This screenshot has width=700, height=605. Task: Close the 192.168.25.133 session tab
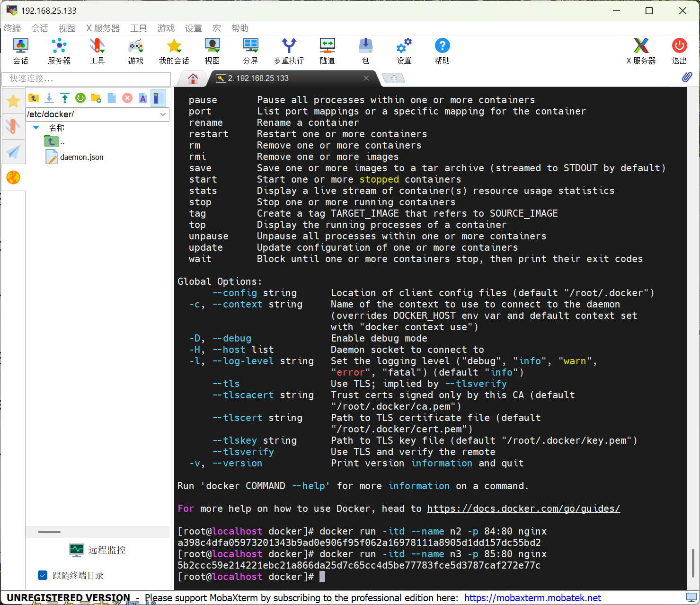tap(366, 79)
